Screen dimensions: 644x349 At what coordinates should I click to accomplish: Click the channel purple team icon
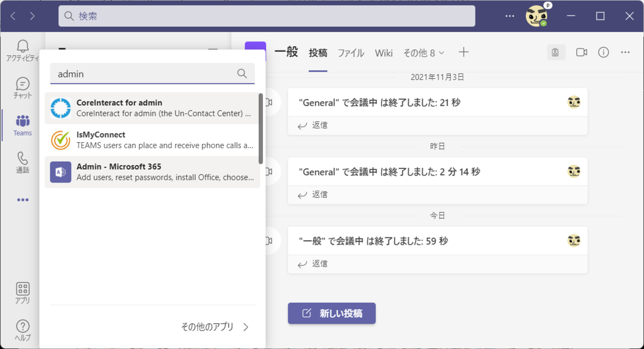click(255, 52)
